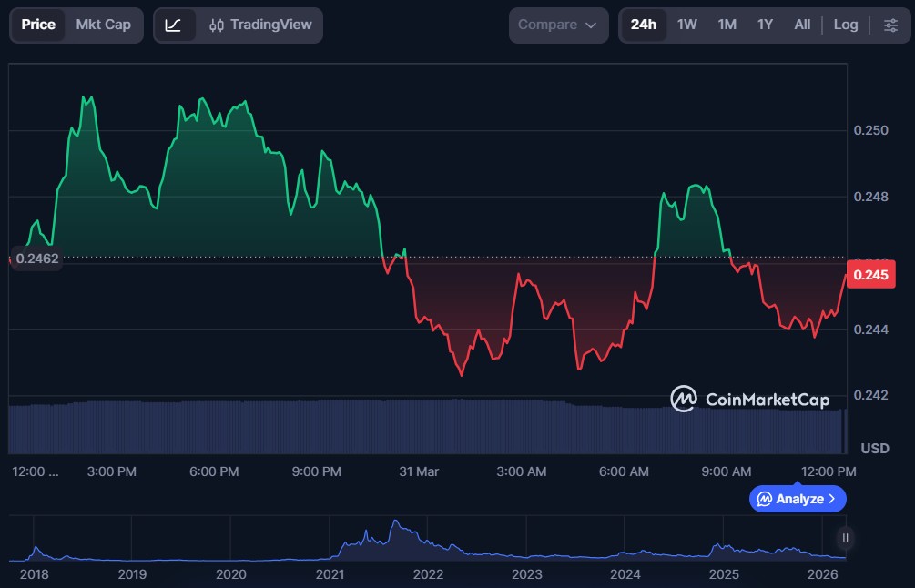The image size is (915, 588).
Task: Open the Compare dropdown
Action: coord(557,25)
